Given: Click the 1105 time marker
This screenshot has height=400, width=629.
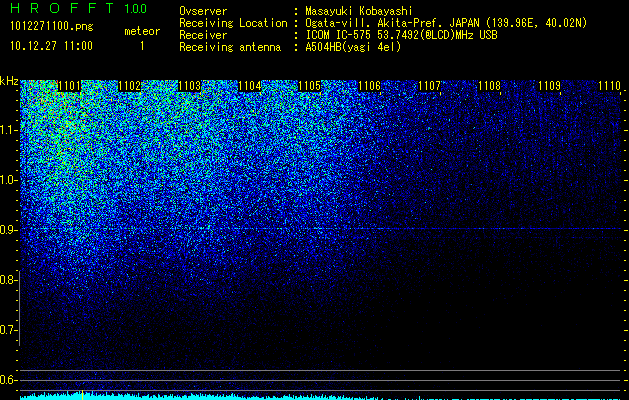Looking at the screenshot, I should (309, 86).
